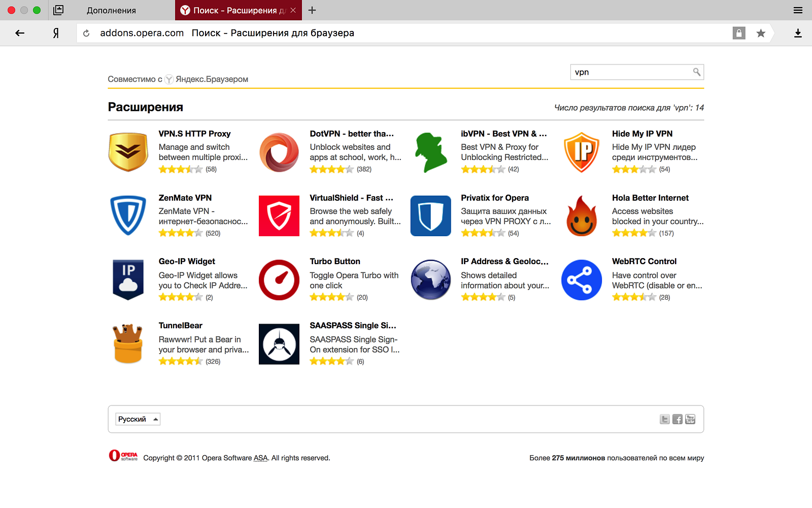Click the TunnelBear title link

click(x=181, y=325)
